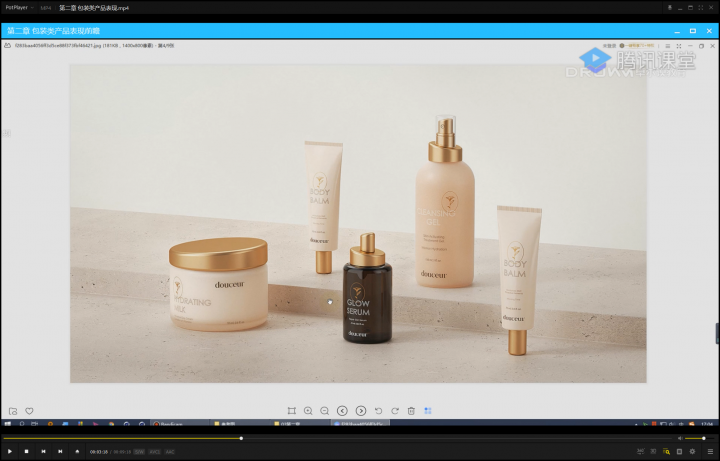
Task: Go to the next image in viewer
Action: [x=361, y=410]
